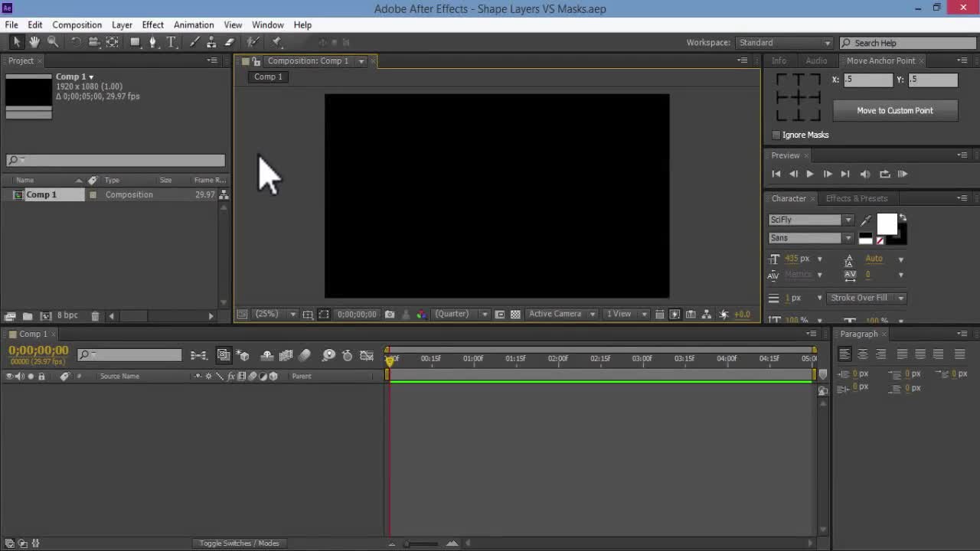Click the delete trash icon in Project panel
Viewport: 980px width, 551px height.
pos(95,315)
